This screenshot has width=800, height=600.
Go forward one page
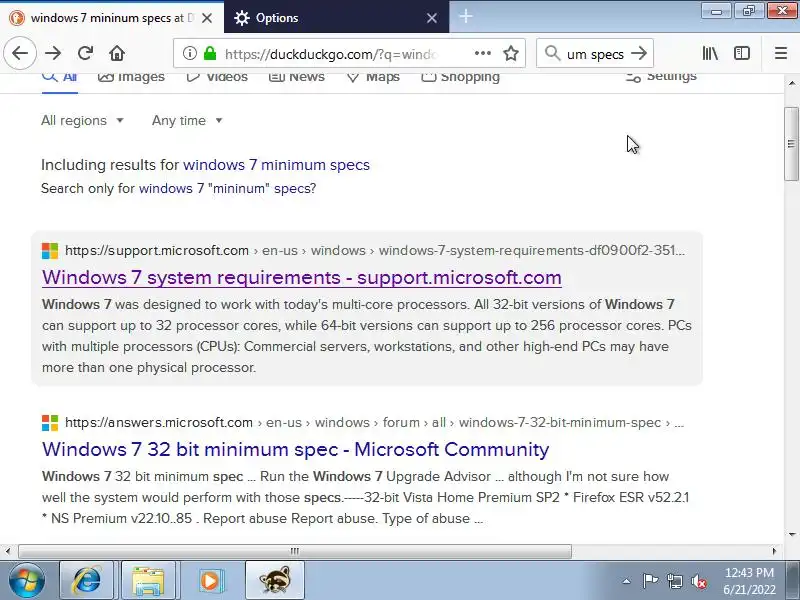pyautogui.click(x=53, y=53)
